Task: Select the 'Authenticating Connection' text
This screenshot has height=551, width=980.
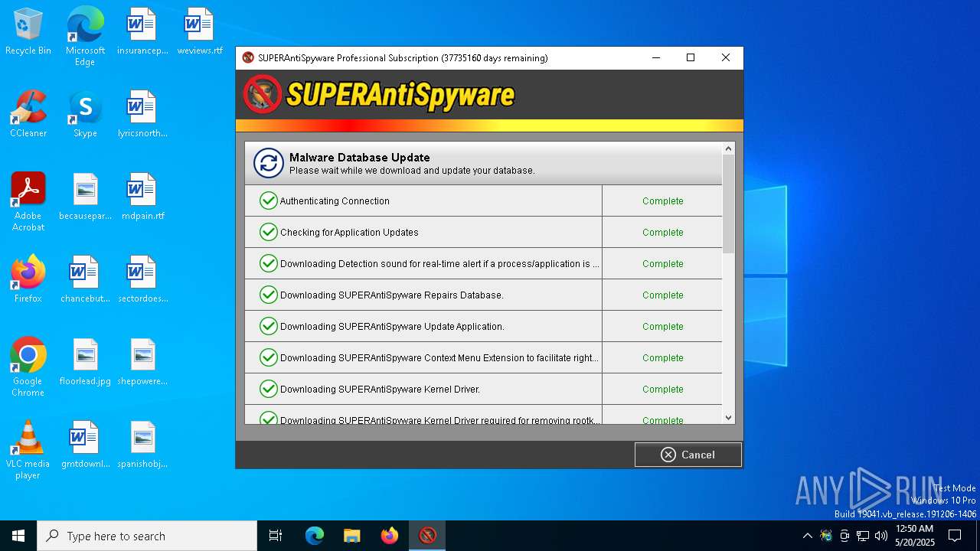Action: [x=335, y=201]
